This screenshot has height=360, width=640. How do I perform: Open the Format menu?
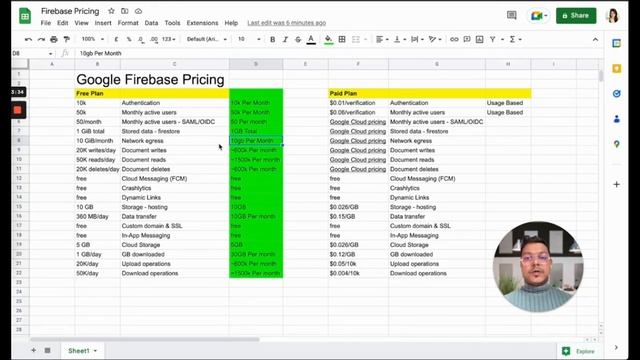(x=128, y=23)
